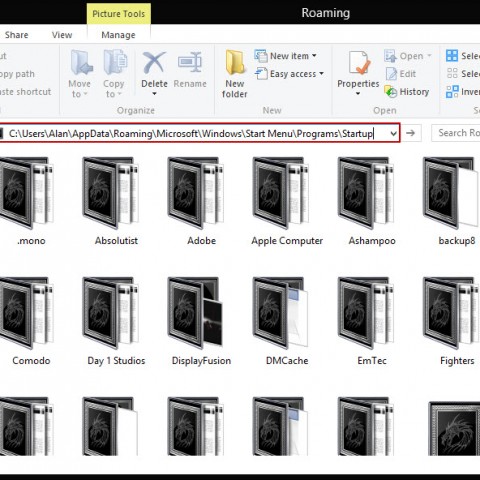Expand the address bar history dropdown
This screenshot has height=480, width=480.
coord(394,134)
